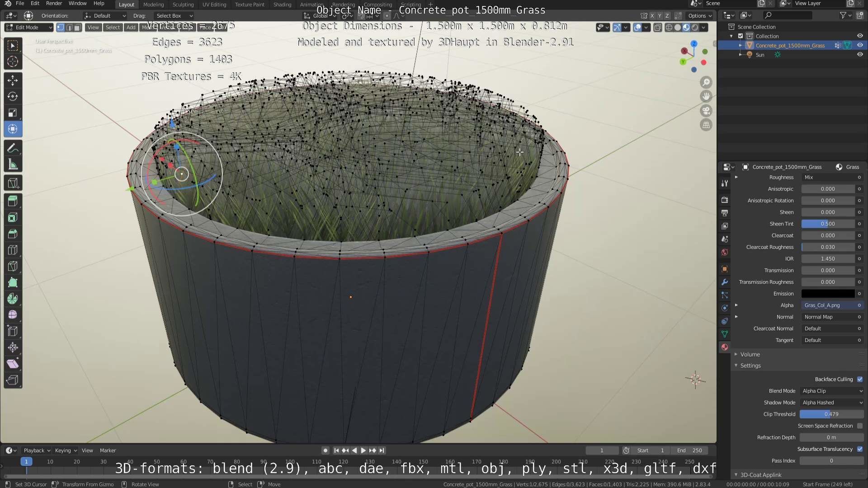868x488 pixels.
Task: Enable Screen Space Refraction checkbox
Action: (860, 426)
